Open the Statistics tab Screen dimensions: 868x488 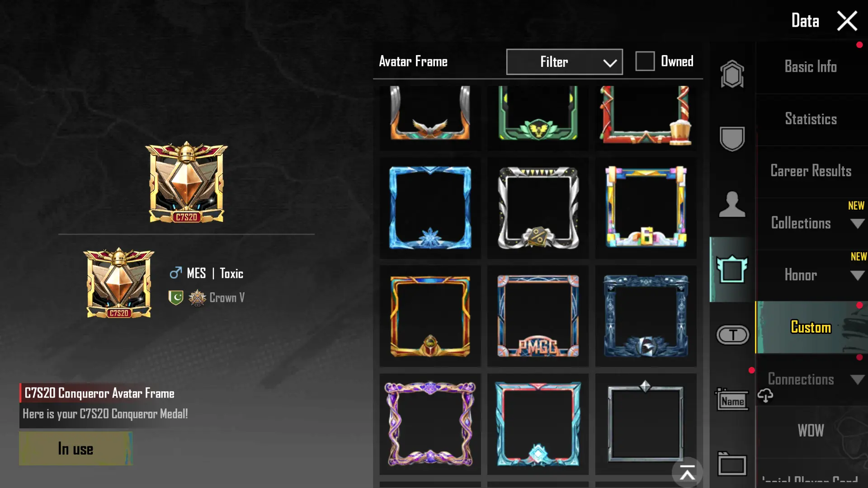(x=811, y=119)
